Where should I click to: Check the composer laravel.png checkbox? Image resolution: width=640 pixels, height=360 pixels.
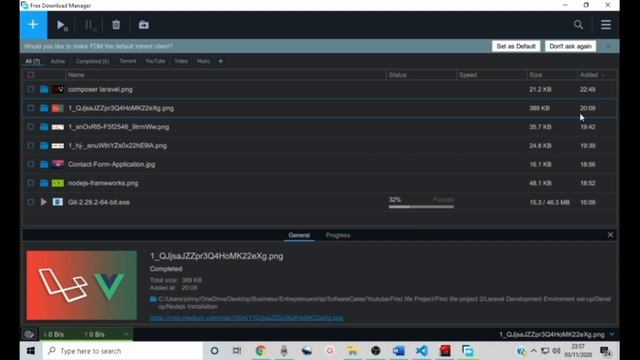click(31, 89)
